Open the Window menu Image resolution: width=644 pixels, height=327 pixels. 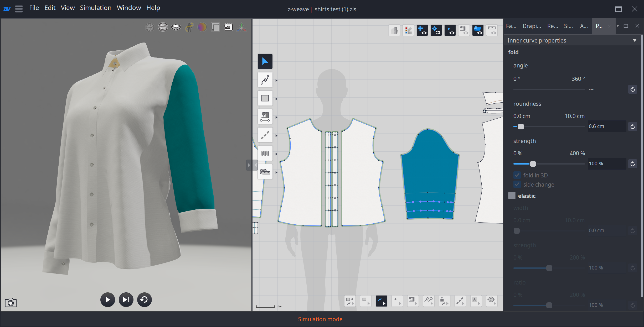(129, 8)
